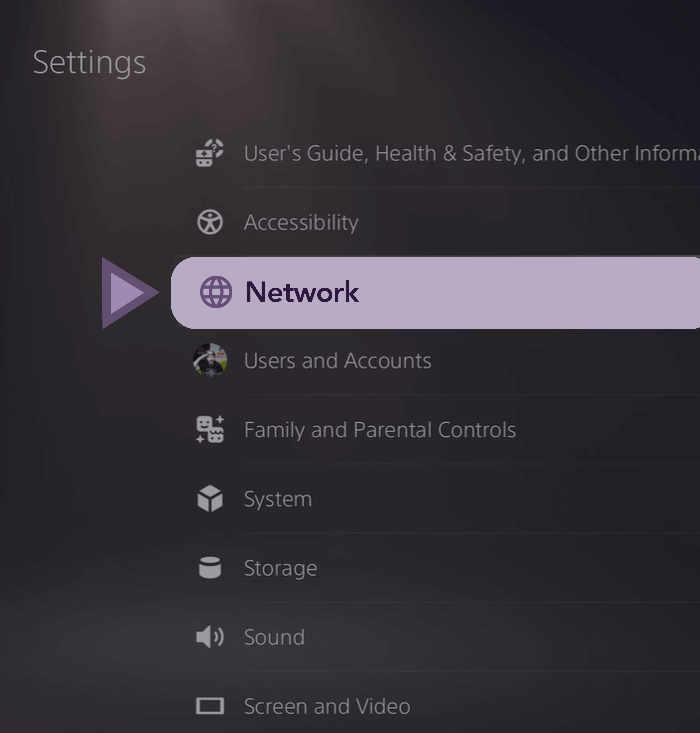The width and height of the screenshot is (700, 733).
Task: Open User's Guide, Health & Safety menu entry
Action: coord(472,154)
